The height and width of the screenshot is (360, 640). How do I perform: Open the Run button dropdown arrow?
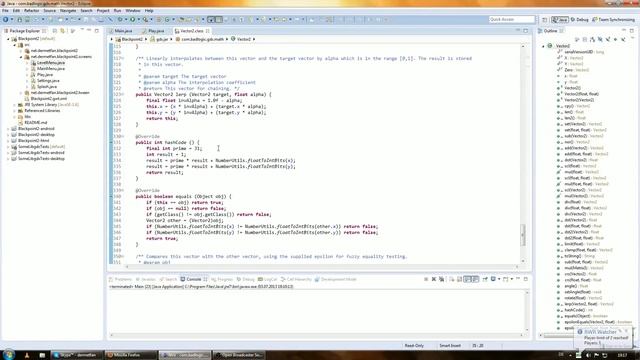(x=138, y=20)
